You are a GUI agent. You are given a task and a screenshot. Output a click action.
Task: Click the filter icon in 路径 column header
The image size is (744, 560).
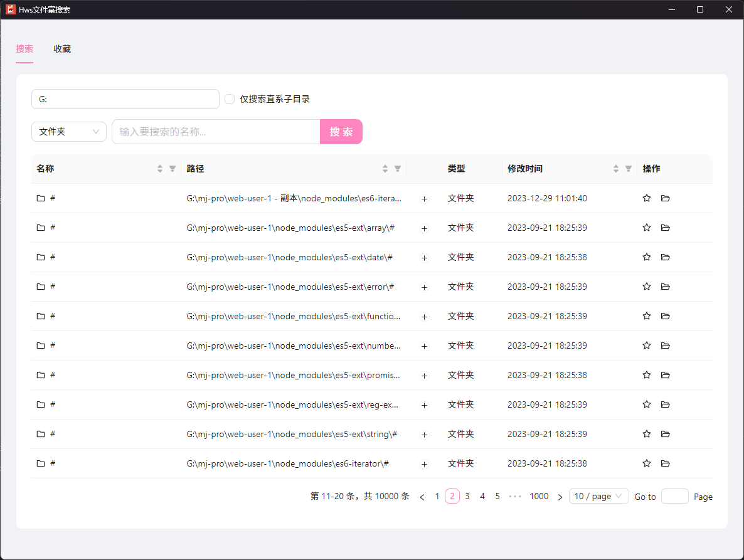pos(398,169)
